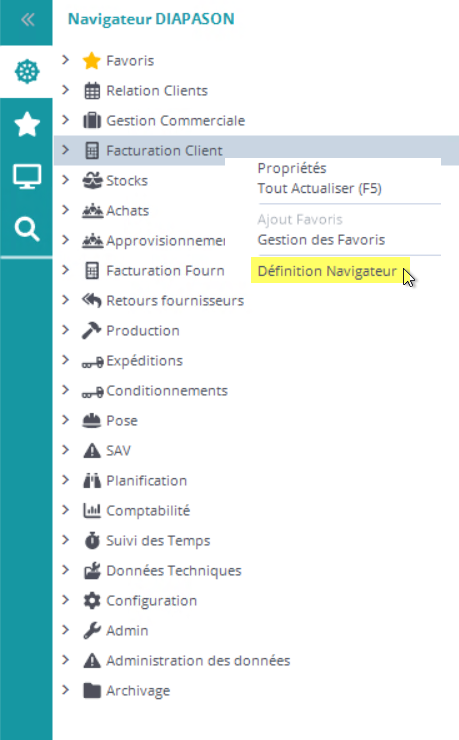Viewport: 459px width, 740px height.
Task: Collapse the sidebar with double-chevron icon
Action: (x=27, y=20)
